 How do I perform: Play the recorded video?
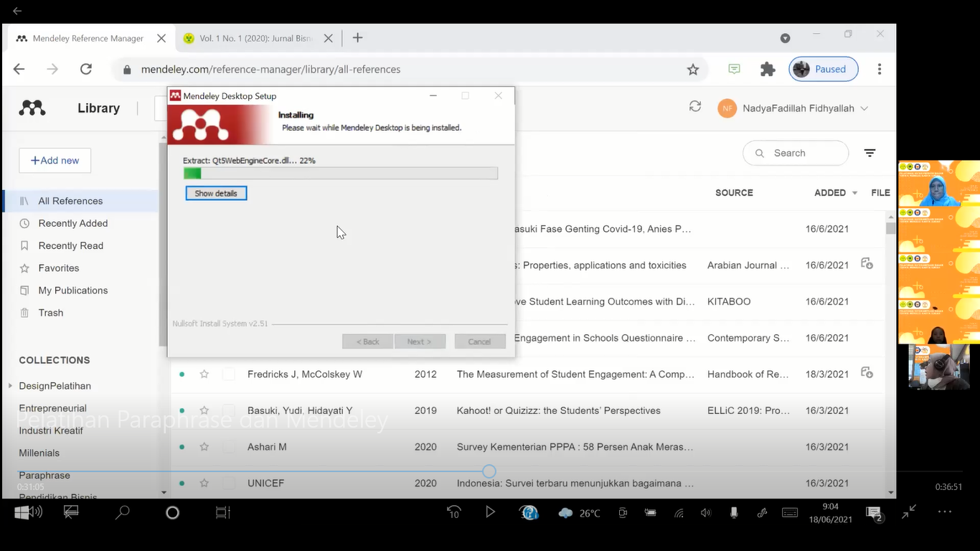(491, 512)
